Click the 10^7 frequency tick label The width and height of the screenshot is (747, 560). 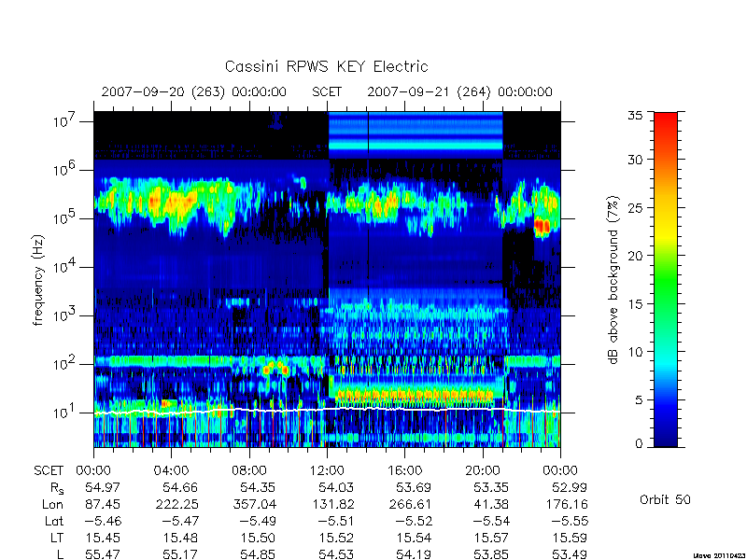(x=65, y=120)
